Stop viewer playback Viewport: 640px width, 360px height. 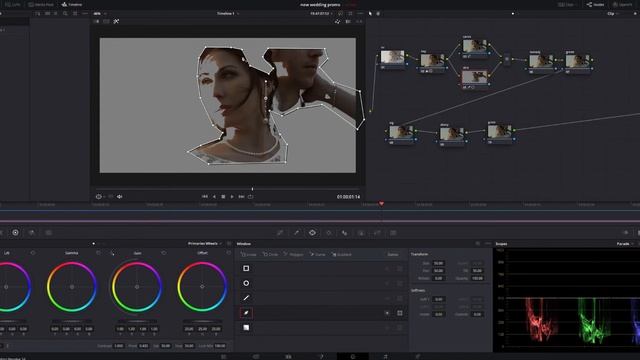(223, 197)
